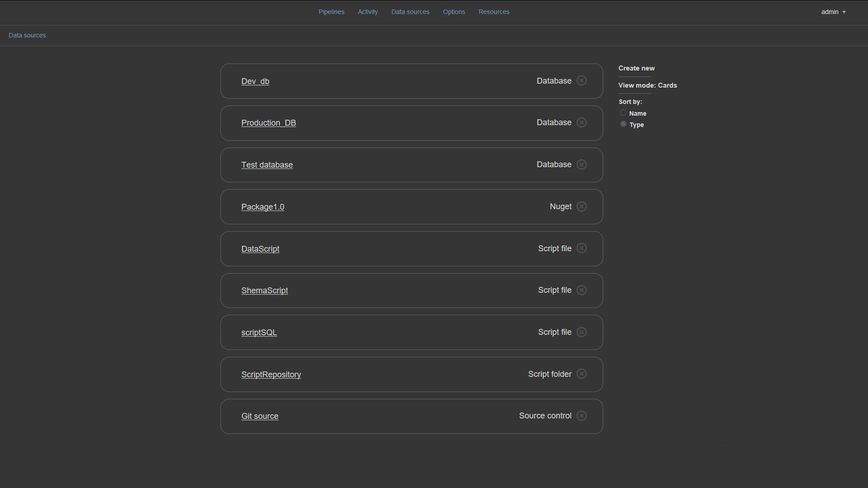This screenshot has height=488, width=868.
Task: Open the DataScript link
Action: [260, 249]
